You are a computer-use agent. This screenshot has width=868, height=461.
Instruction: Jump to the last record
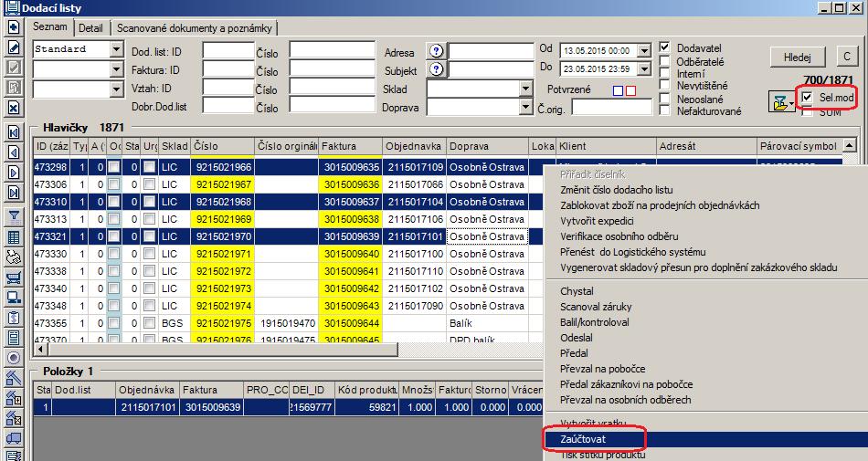(14, 193)
